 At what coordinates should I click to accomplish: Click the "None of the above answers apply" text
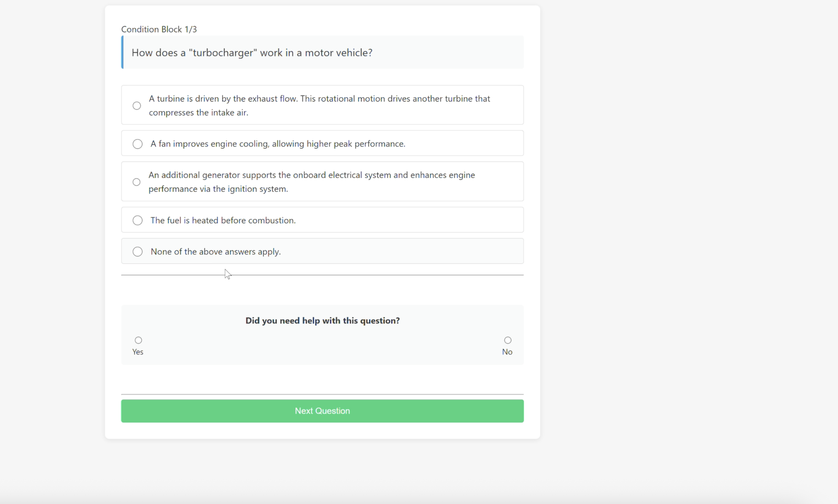coord(216,252)
